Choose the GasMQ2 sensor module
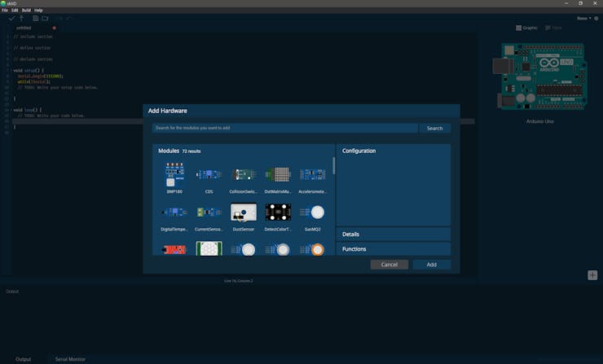603x364 pixels. (x=312, y=213)
